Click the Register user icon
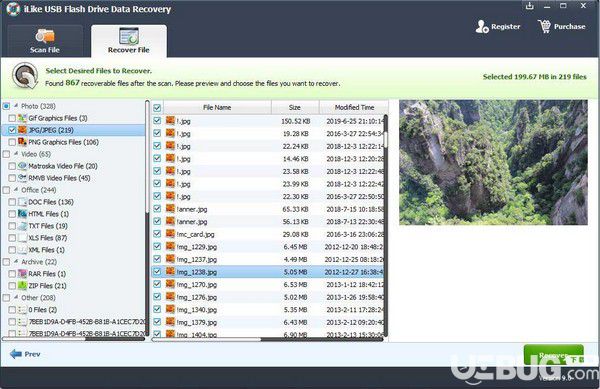This screenshot has height=389, width=600. coord(482,26)
